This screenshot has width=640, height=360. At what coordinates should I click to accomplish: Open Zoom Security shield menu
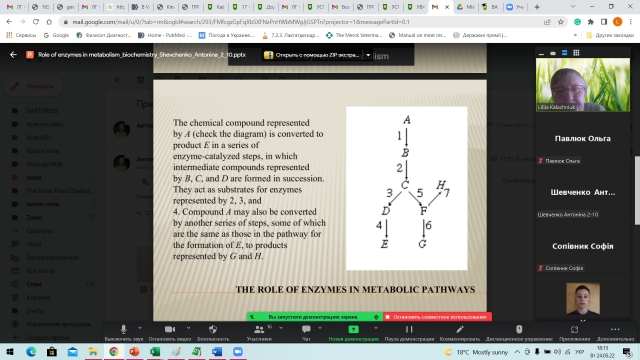pyautogui.click(x=213, y=332)
